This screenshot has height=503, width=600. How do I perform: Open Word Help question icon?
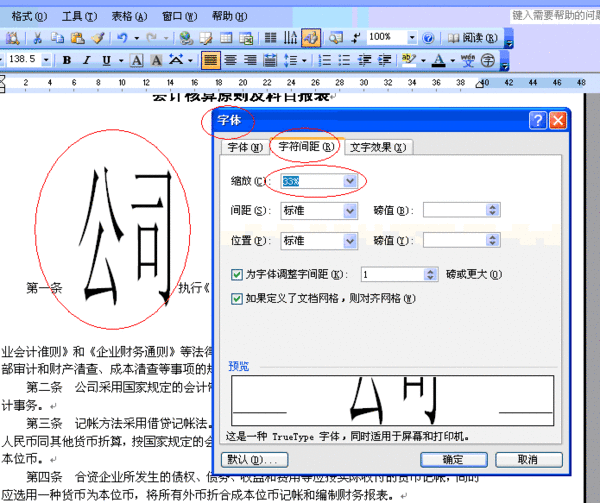428,38
